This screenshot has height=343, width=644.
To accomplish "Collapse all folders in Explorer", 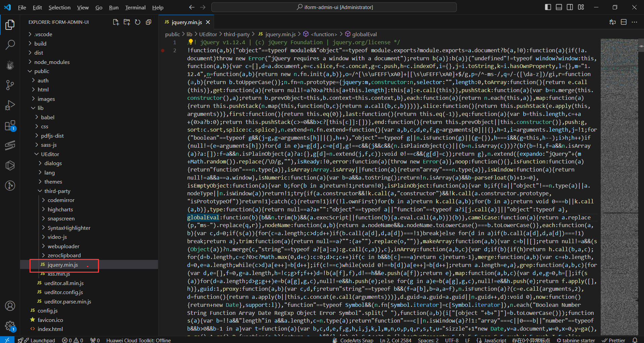I will pyautogui.click(x=149, y=22).
